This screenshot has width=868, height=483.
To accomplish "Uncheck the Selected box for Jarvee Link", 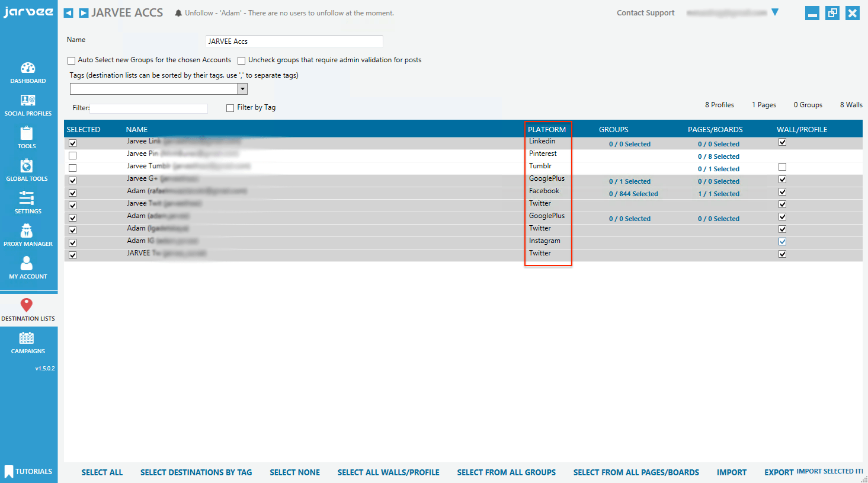I will pyautogui.click(x=73, y=143).
